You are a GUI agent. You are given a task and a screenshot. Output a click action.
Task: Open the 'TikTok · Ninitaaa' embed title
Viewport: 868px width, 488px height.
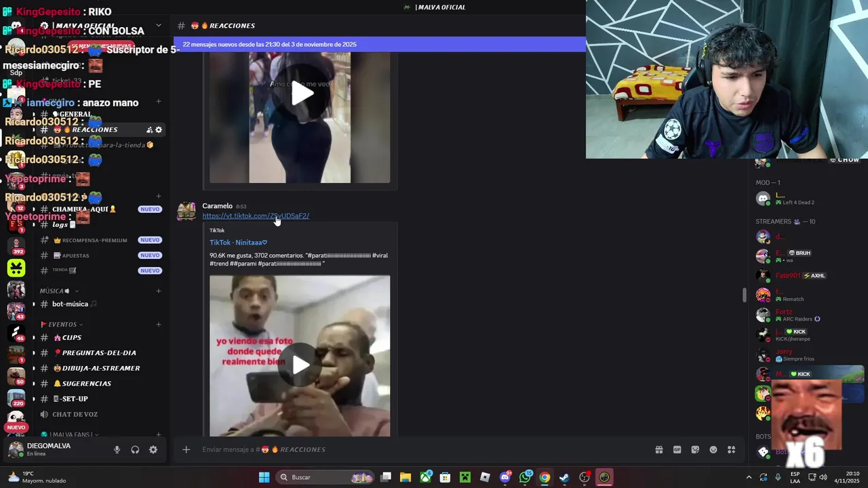click(239, 243)
